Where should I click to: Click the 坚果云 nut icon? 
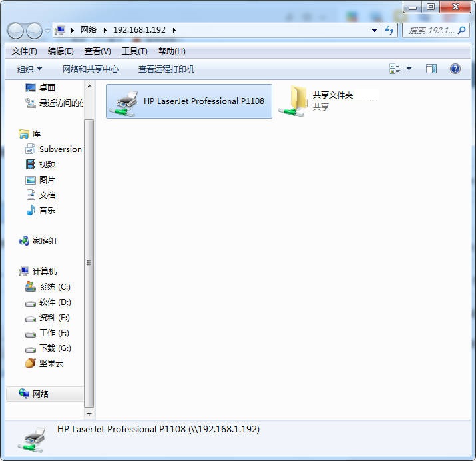point(31,363)
